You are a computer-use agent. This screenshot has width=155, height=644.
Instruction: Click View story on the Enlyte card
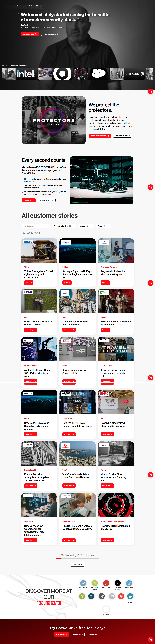coord(31,330)
